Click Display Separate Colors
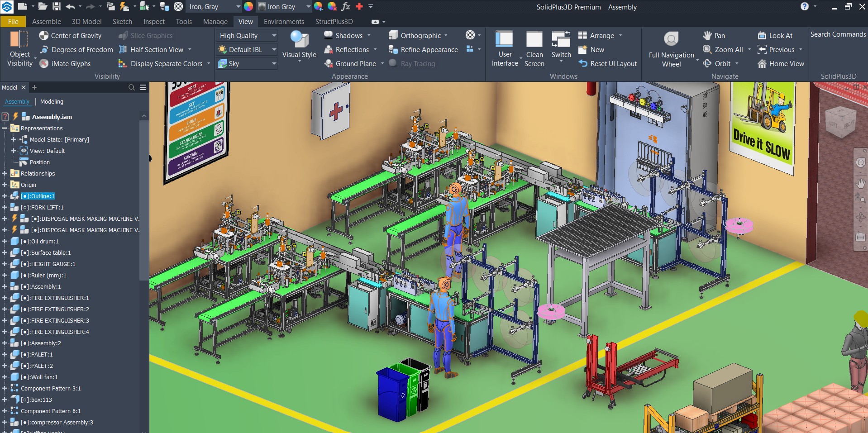 click(161, 64)
